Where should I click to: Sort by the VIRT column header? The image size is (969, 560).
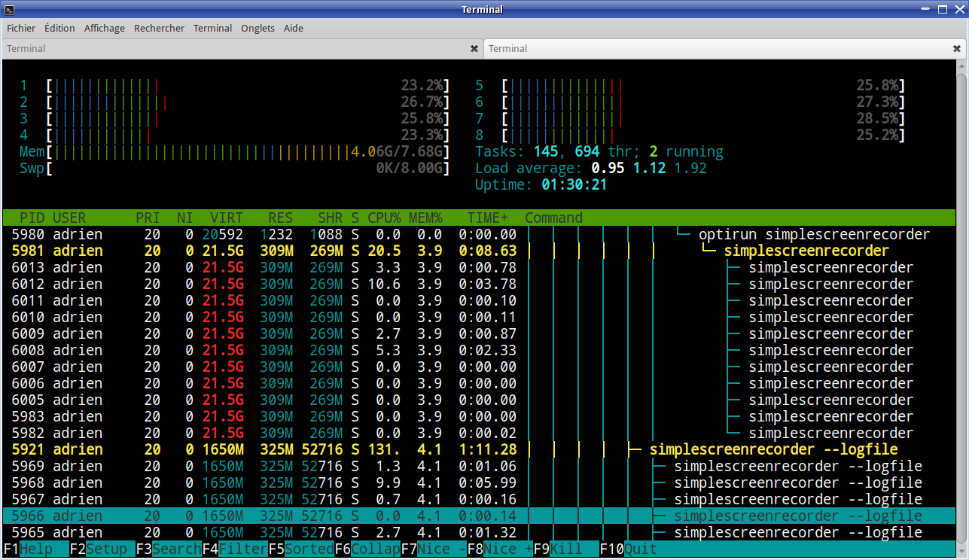pyautogui.click(x=227, y=218)
